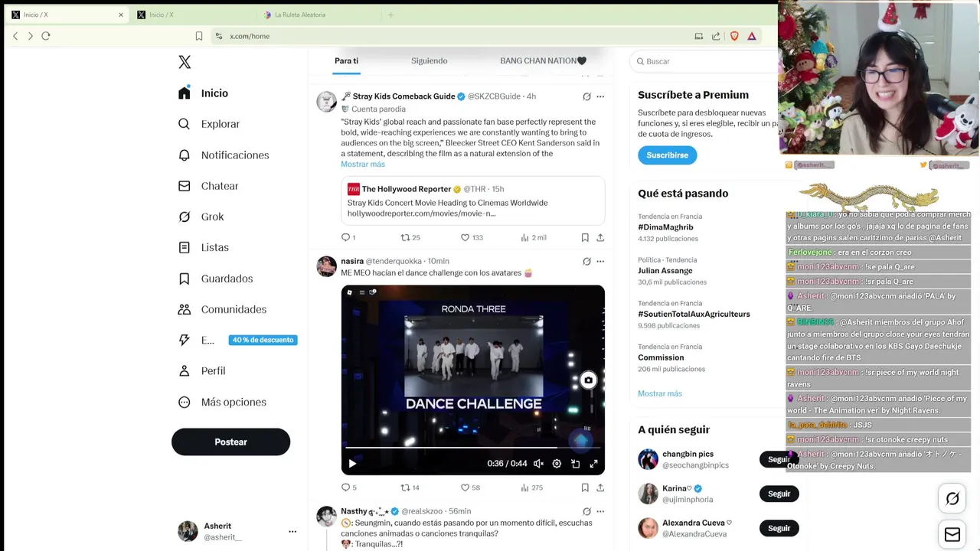The width and height of the screenshot is (980, 551).
Task: Enter video fullscreen mode
Action: coord(593,464)
